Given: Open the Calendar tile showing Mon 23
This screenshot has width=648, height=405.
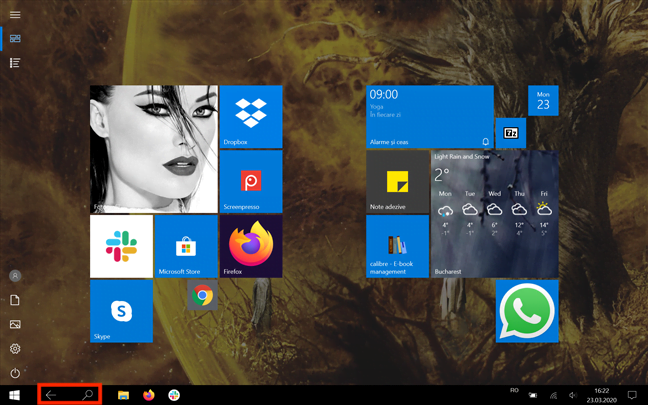Looking at the screenshot, I should coord(543,100).
